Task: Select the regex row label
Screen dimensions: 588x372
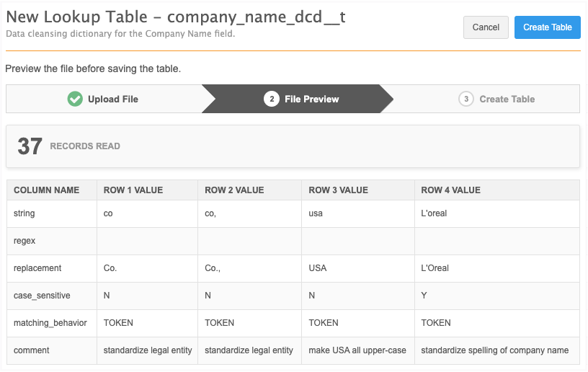Action: click(x=24, y=241)
